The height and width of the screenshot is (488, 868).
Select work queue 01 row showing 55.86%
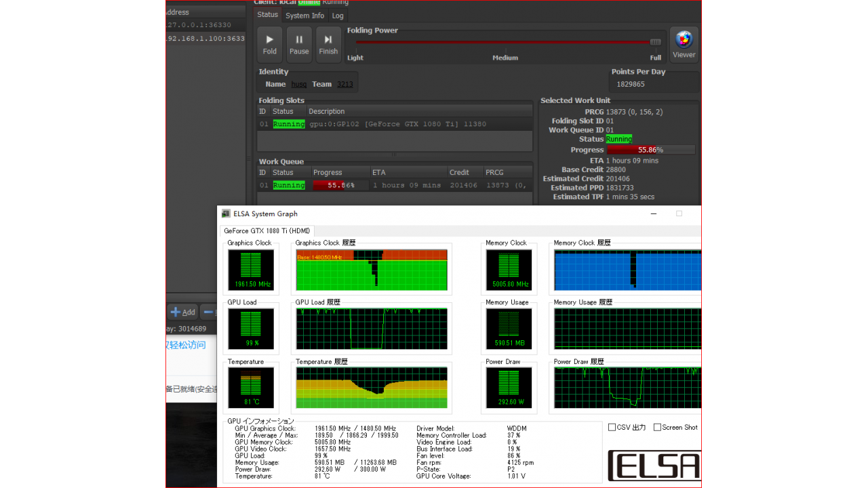pyautogui.click(x=395, y=185)
